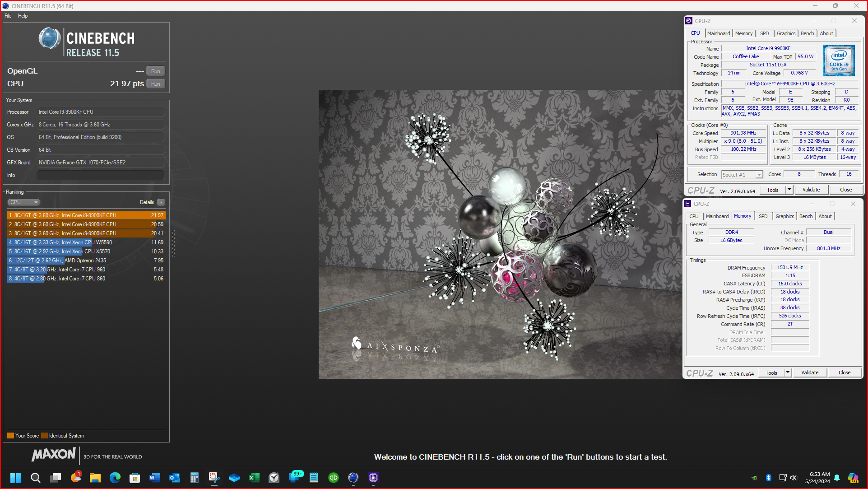The height and width of the screenshot is (489, 868).
Task: Open Tools dropdown arrow in upper CPU-Z window
Action: 789,190
